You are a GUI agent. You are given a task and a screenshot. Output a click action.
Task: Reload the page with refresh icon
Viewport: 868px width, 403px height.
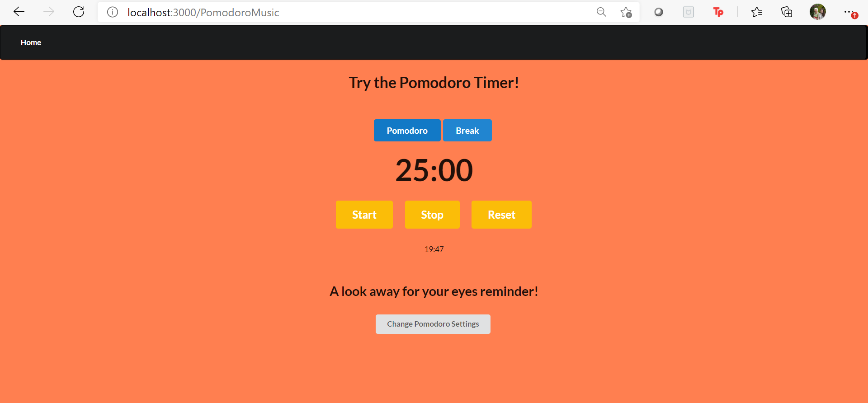pyautogui.click(x=79, y=12)
